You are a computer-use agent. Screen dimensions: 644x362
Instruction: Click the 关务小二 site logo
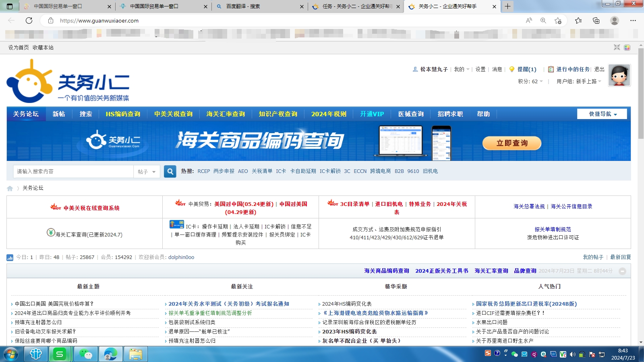[x=68, y=81]
